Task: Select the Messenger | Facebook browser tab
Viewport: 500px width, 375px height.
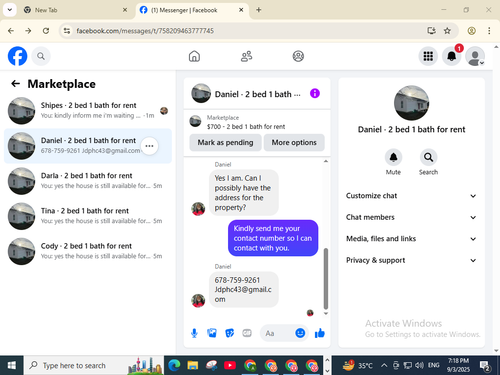Action: (192, 10)
